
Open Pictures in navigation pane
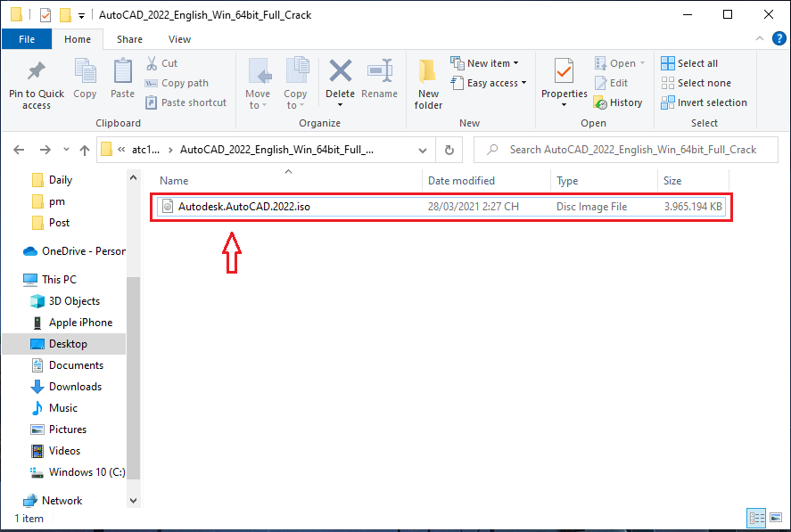[x=59, y=430]
